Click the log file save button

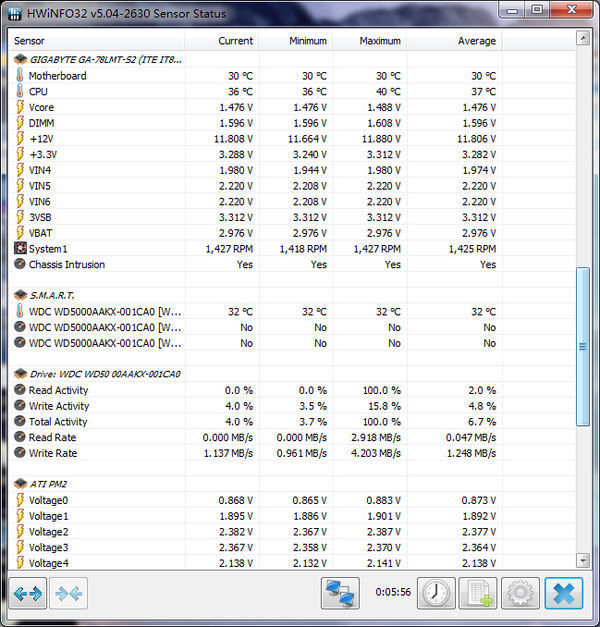(x=477, y=593)
